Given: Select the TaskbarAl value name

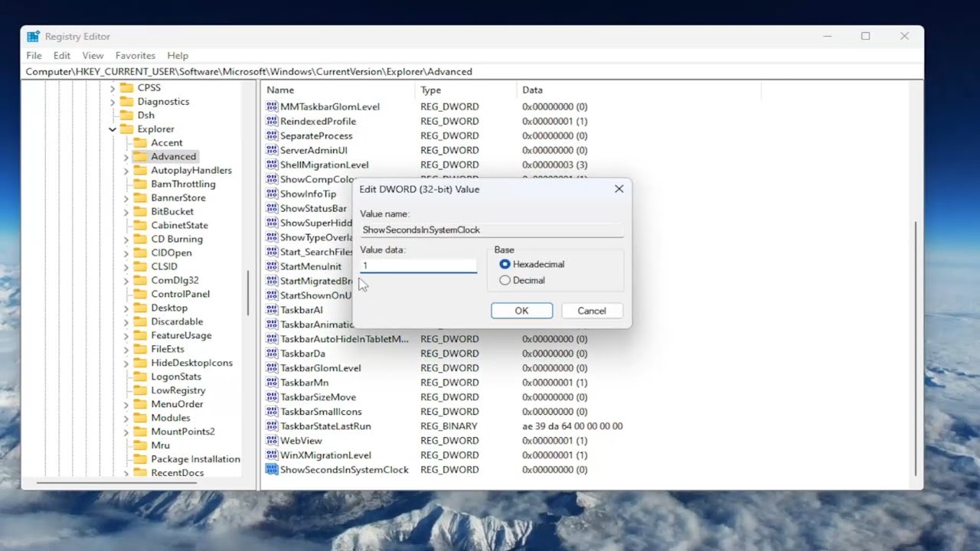Looking at the screenshot, I should (x=302, y=310).
